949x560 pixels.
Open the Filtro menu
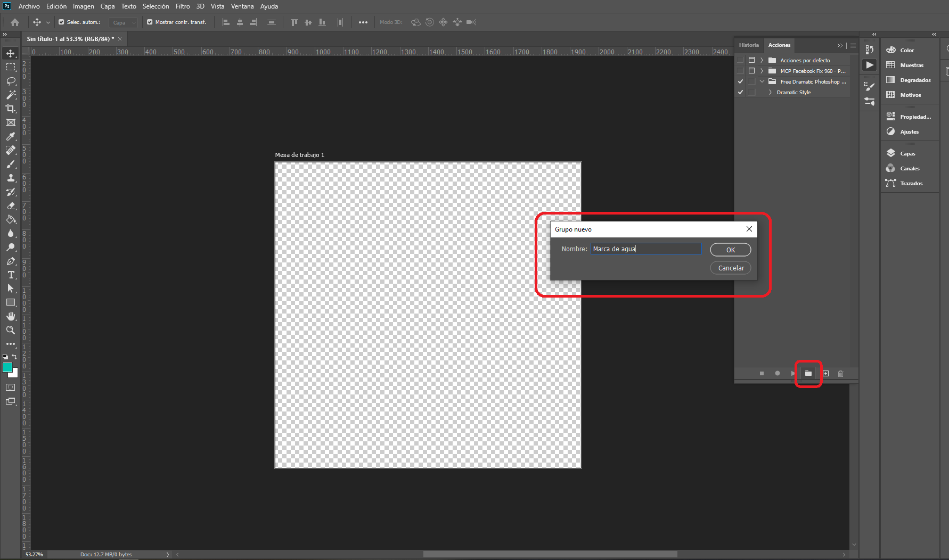pyautogui.click(x=183, y=6)
